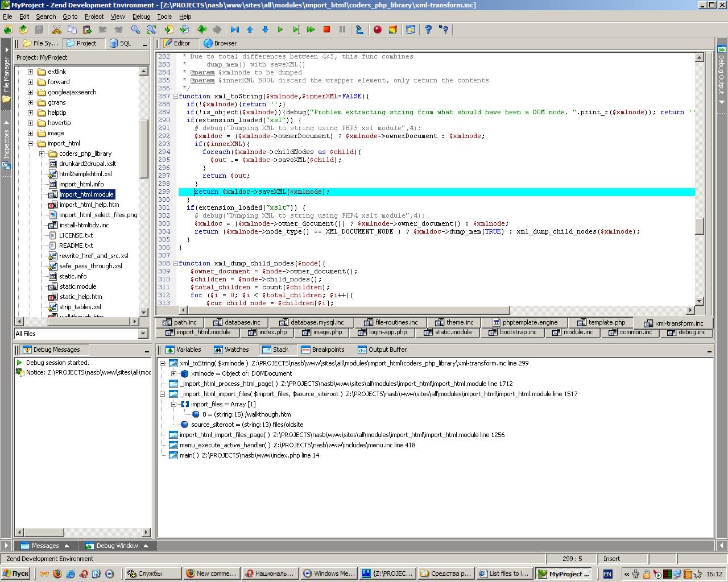
Task: Open the All Files filter dropdown
Action: point(143,334)
